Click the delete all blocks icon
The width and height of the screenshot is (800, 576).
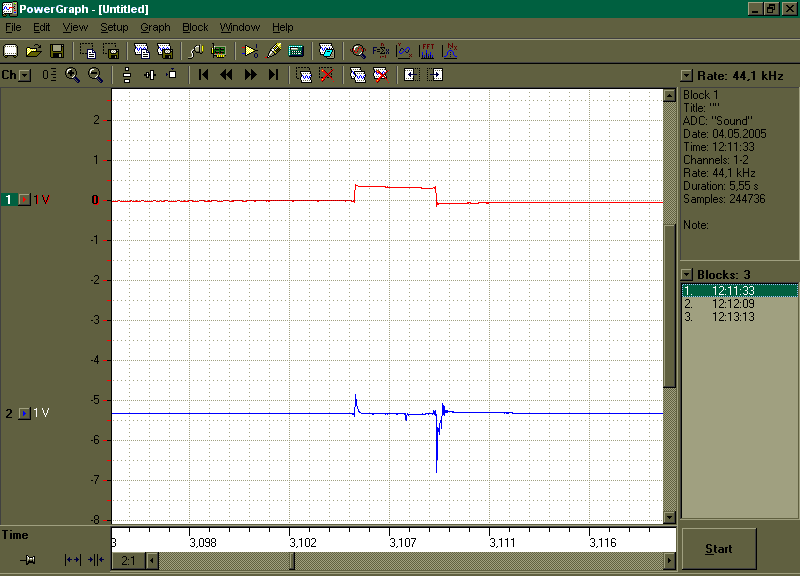[381, 75]
